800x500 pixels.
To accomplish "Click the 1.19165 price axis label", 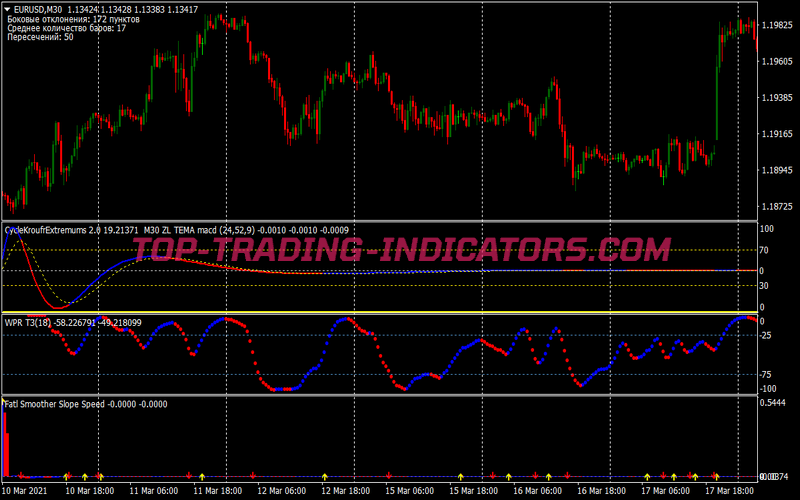I will pos(777,134).
